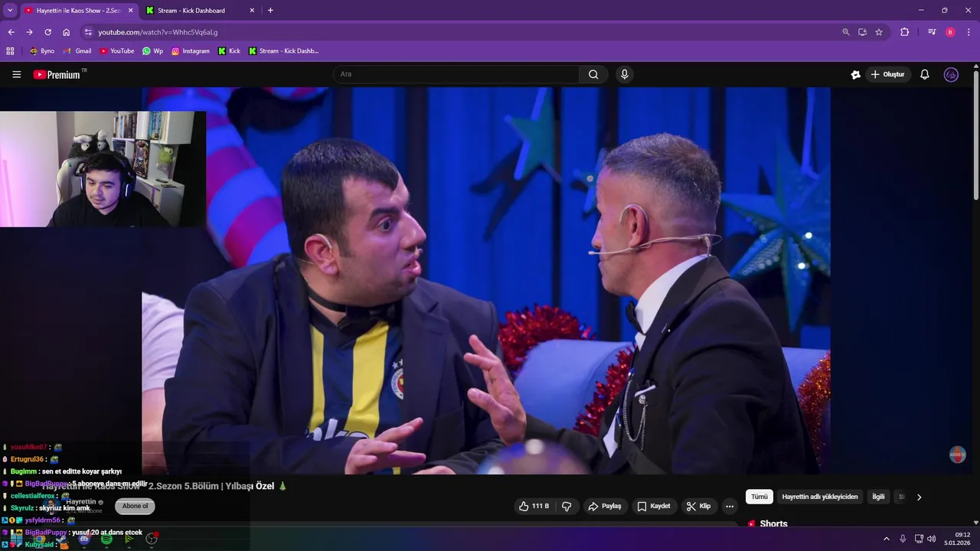Screen dimensions: 980x551
Task: Open a new browser tab
Action: coord(270,11)
